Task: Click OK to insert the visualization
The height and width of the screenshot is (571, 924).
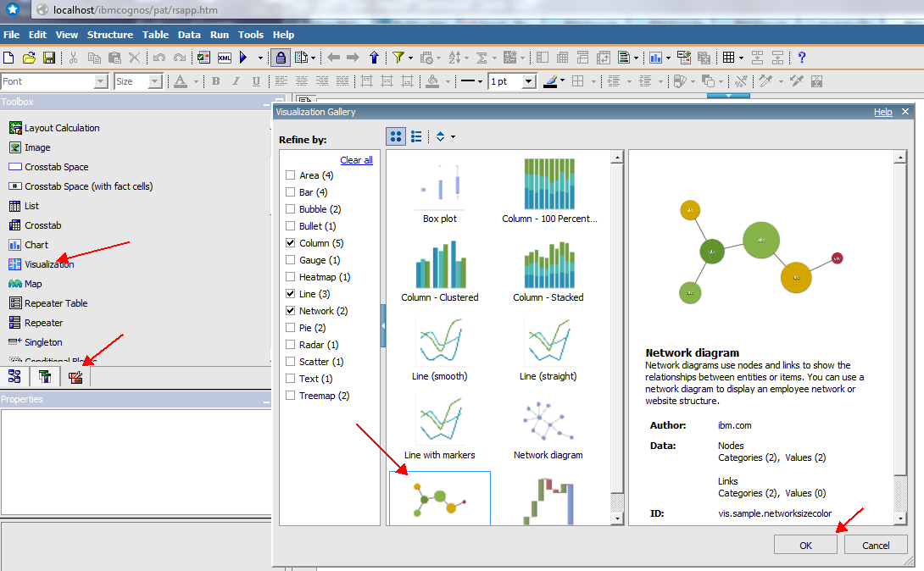Action: coord(804,544)
